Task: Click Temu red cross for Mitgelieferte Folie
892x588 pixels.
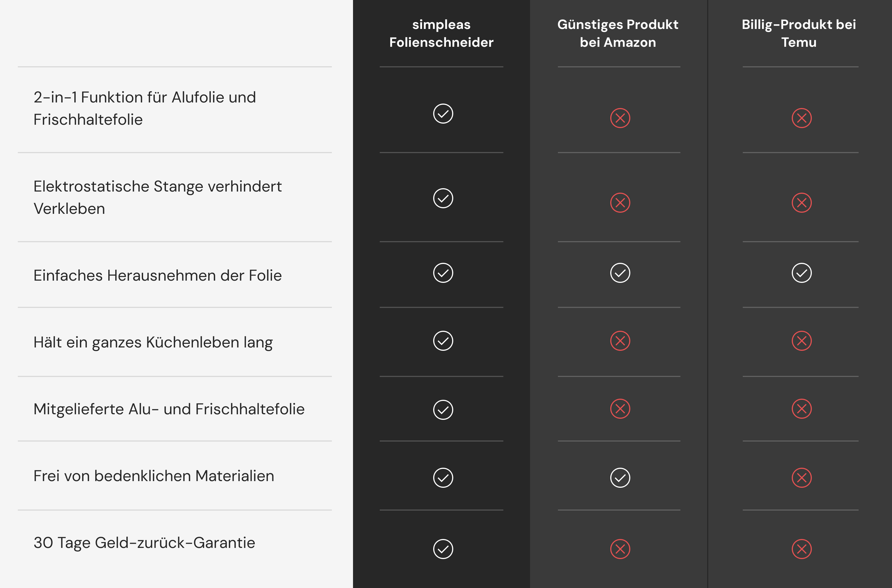Action: click(801, 409)
